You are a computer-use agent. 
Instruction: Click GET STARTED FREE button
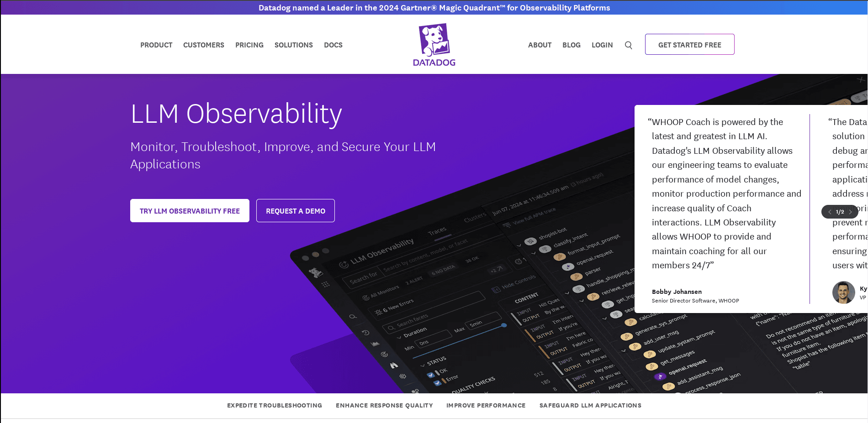690,44
